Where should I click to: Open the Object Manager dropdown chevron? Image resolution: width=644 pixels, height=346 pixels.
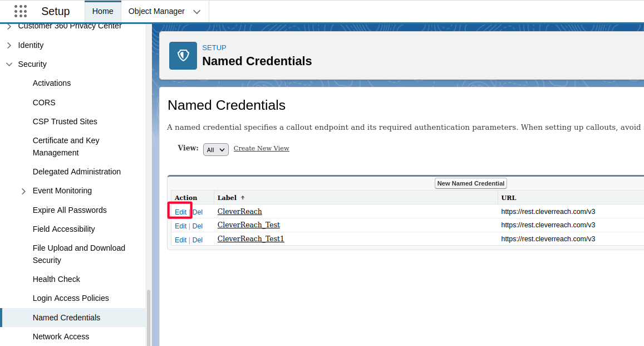coord(196,12)
